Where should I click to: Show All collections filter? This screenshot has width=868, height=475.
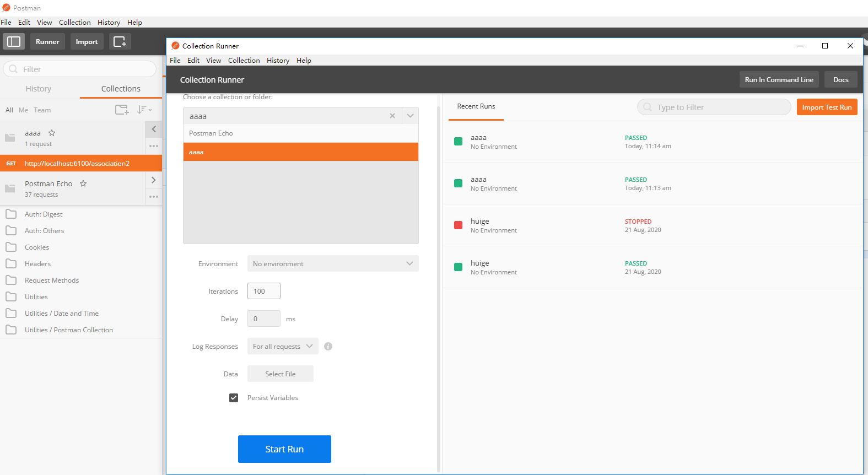[x=9, y=110]
